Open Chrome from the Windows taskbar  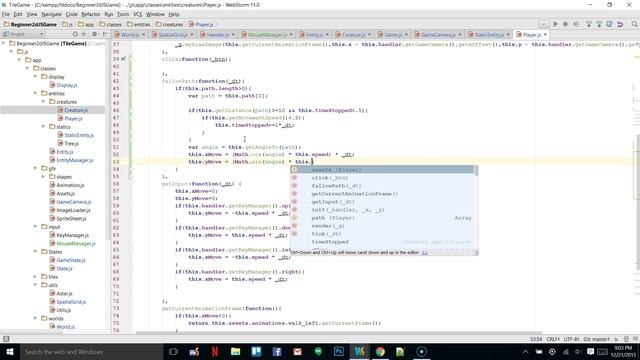click(380, 351)
